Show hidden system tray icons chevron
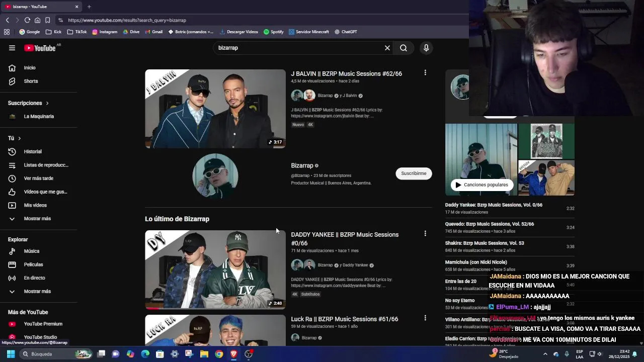 click(x=545, y=354)
